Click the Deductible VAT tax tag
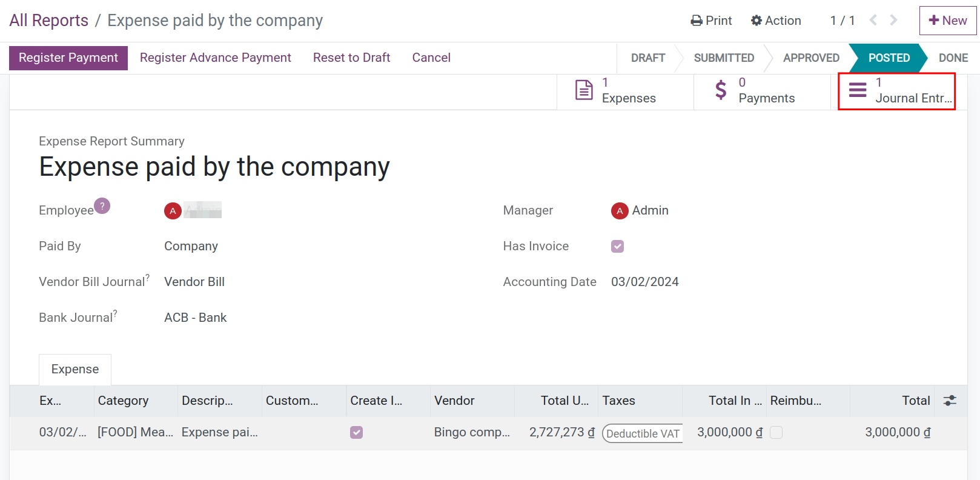980x480 pixels. point(643,433)
